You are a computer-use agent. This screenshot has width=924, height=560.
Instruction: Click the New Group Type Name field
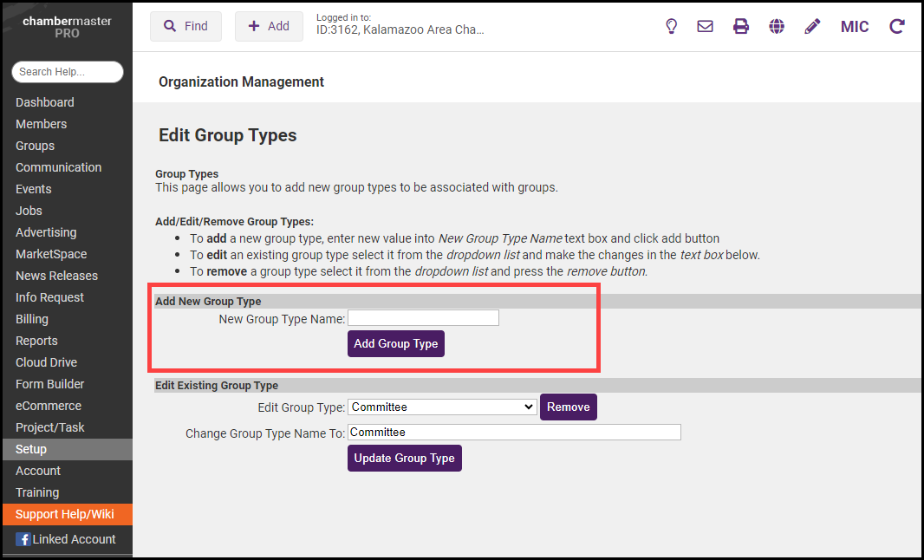tap(423, 318)
